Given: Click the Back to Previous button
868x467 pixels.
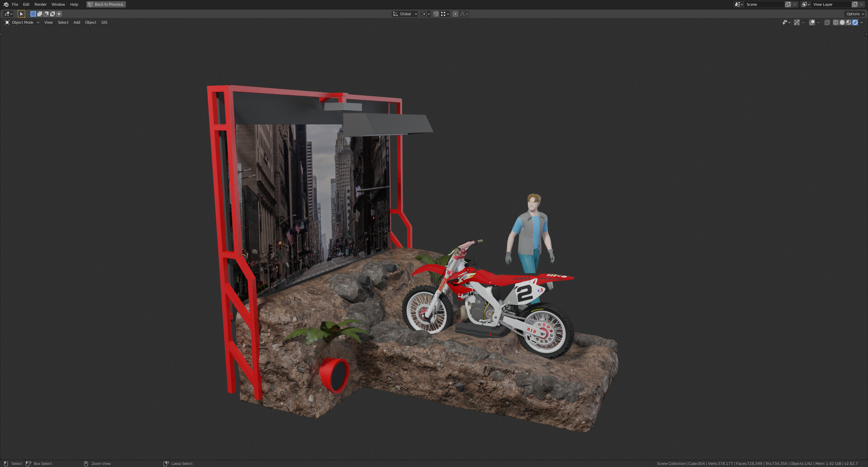Looking at the screenshot, I should pos(106,4).
